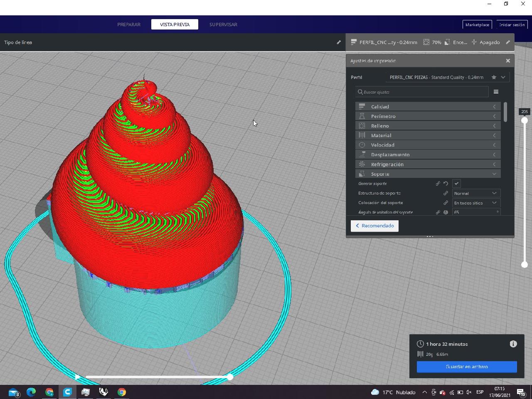This screenshot has height=399, width=532.
Task: Click the link icon for Ángulo de voladizo
Action: coord(438,212)
